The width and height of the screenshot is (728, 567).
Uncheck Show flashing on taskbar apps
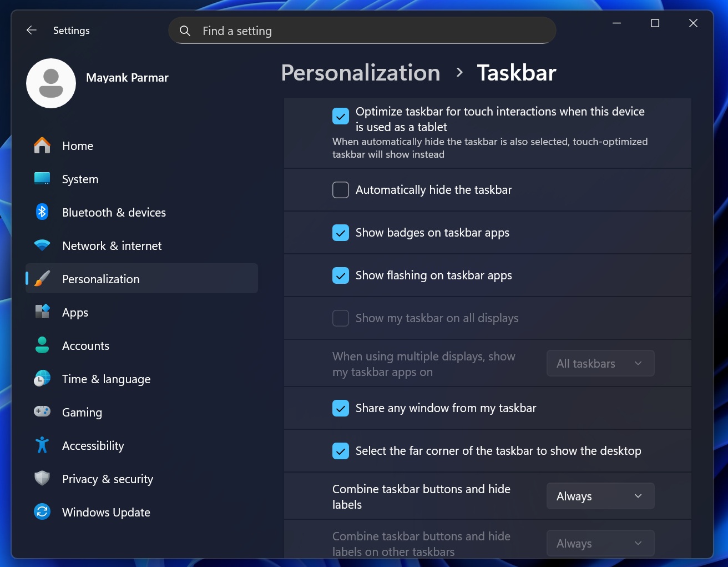(x=340, y=275)
